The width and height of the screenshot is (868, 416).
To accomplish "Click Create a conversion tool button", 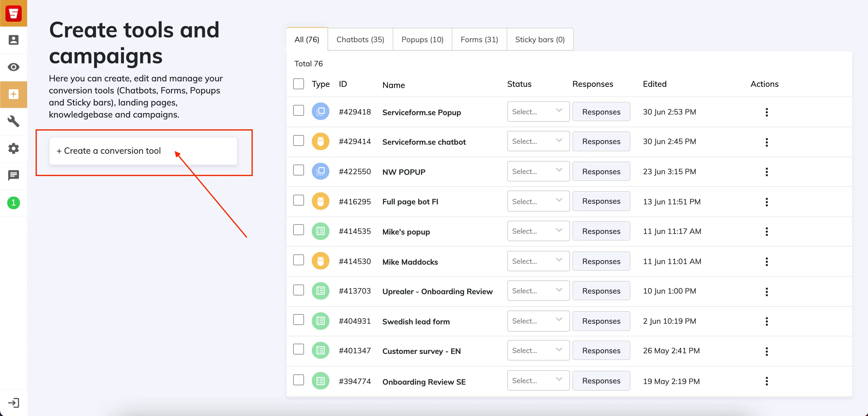I will click(x=143, y=151).
